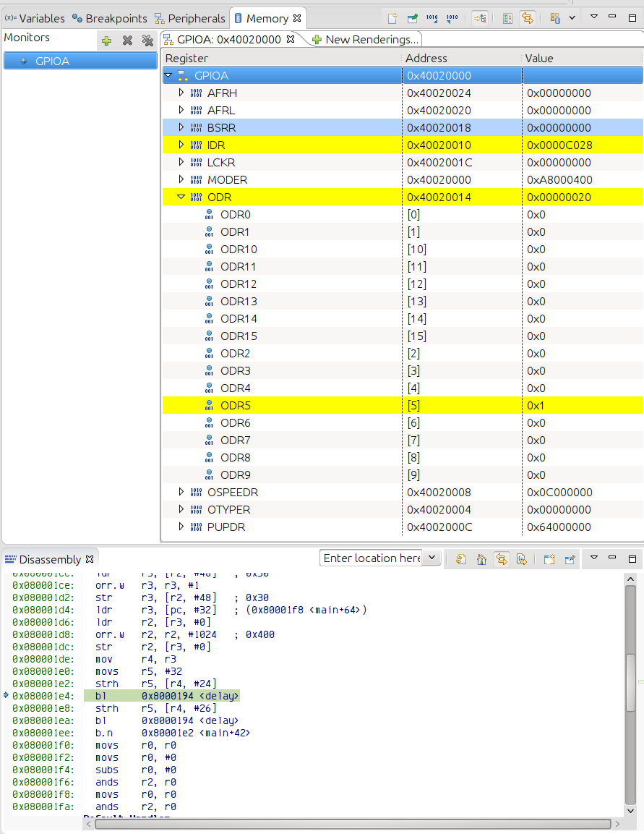Click the import memory 1010 icon

pyautogui.click(x=432, y=19)
